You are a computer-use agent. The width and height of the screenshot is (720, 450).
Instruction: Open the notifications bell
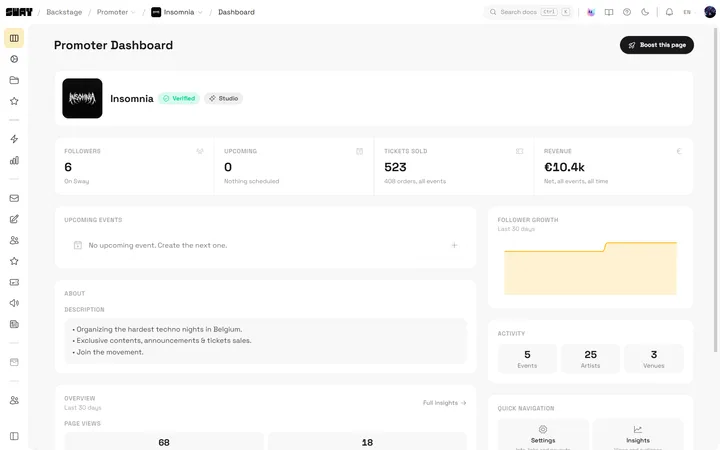pyautogui.click(x=669, y=12)
